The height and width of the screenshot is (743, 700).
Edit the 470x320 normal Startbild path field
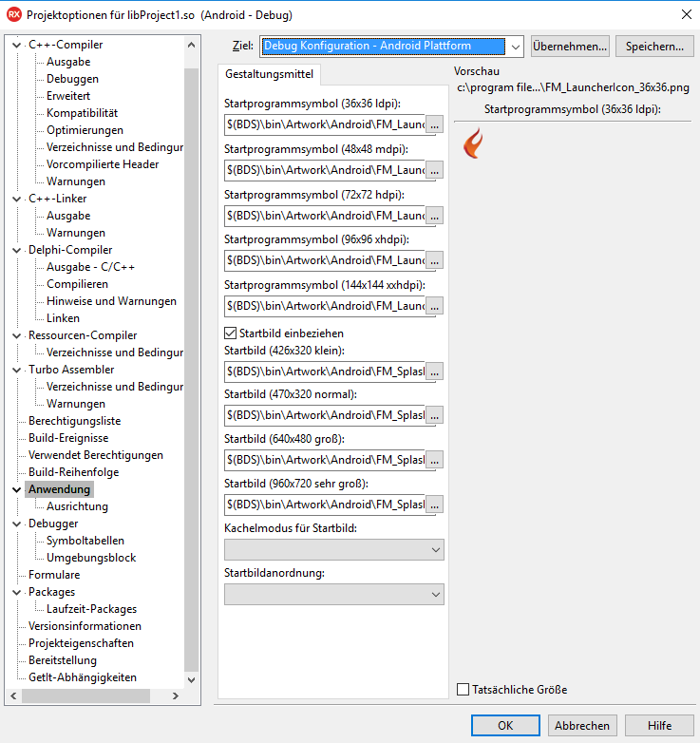324,415
